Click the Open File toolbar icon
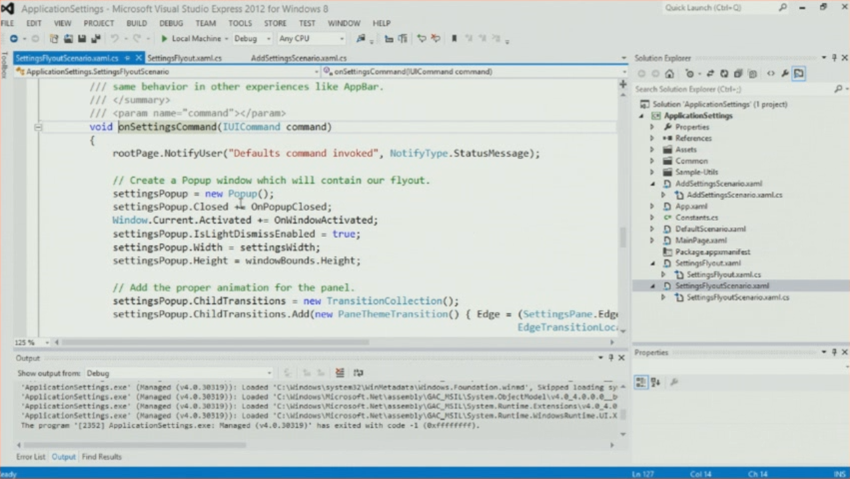Screen dimensions: 850x479 [68, 38]
